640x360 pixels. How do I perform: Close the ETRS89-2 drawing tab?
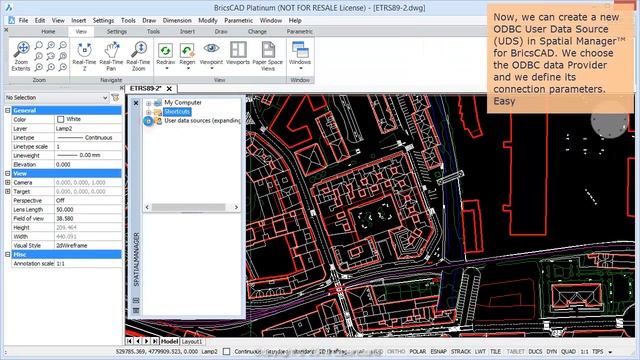pyautogui.click(x=169, y=89)
